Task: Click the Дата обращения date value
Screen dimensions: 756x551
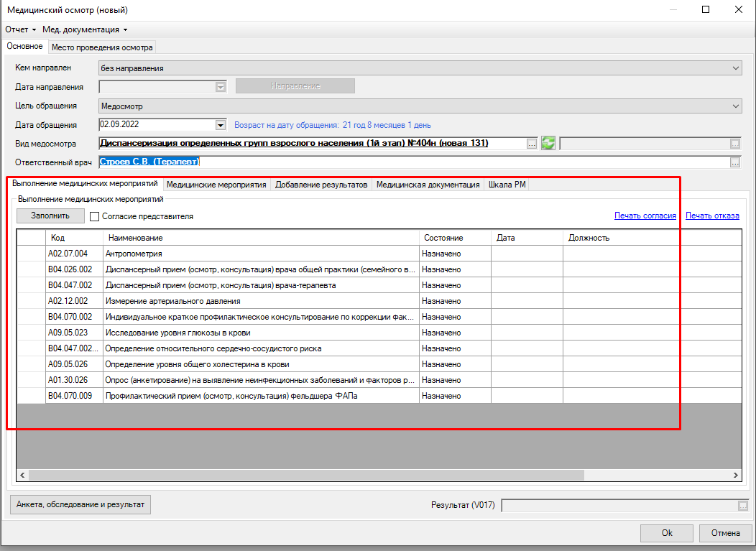Action: click(x=119, y=124)
